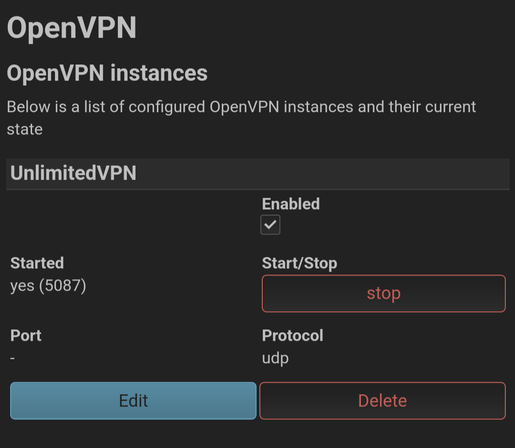Click the empty right side of UnlimitedVPN header bar

click(323, 173)
